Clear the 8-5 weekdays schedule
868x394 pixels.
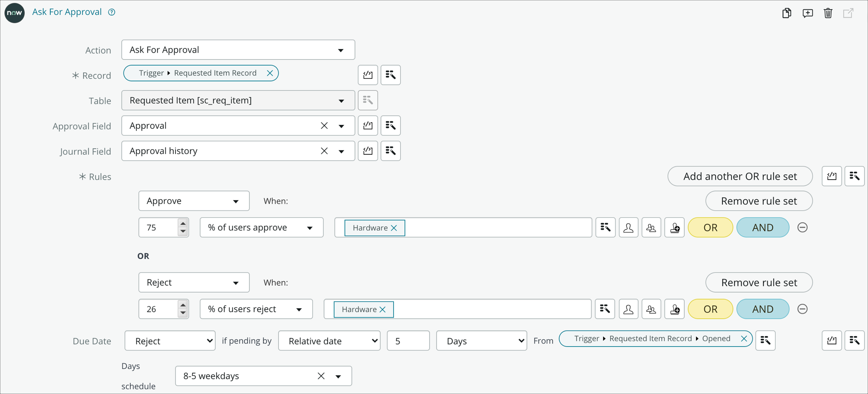click(321, 376)
